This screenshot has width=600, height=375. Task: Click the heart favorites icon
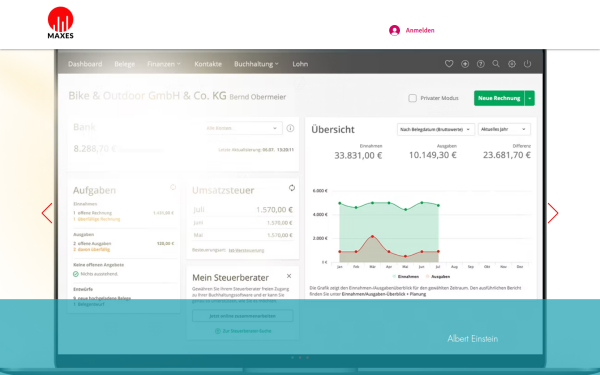tap(449, 64)
